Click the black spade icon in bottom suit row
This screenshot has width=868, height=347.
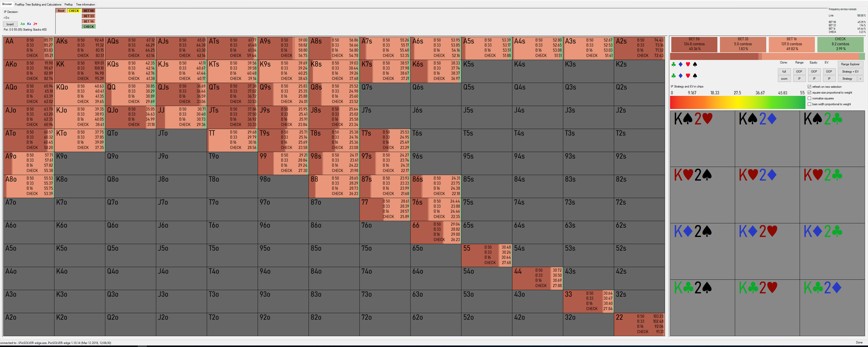click(x=695, y=76)
